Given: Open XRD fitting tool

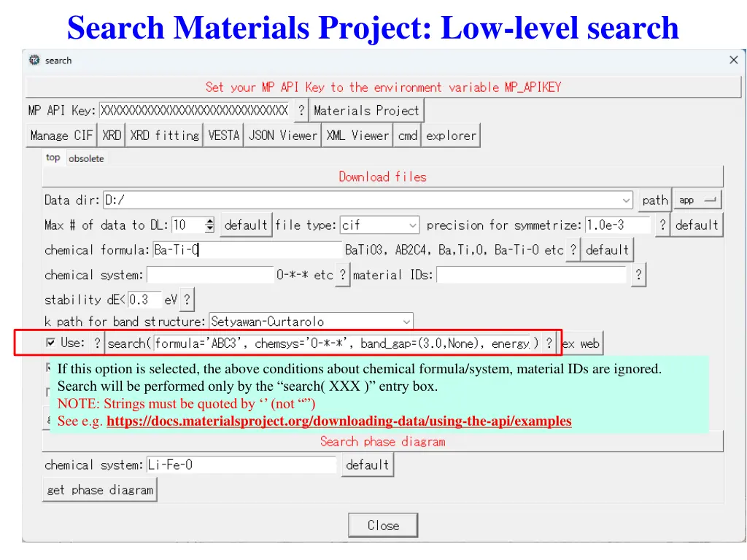Looking at the screenshot, I should click(165, 135).
